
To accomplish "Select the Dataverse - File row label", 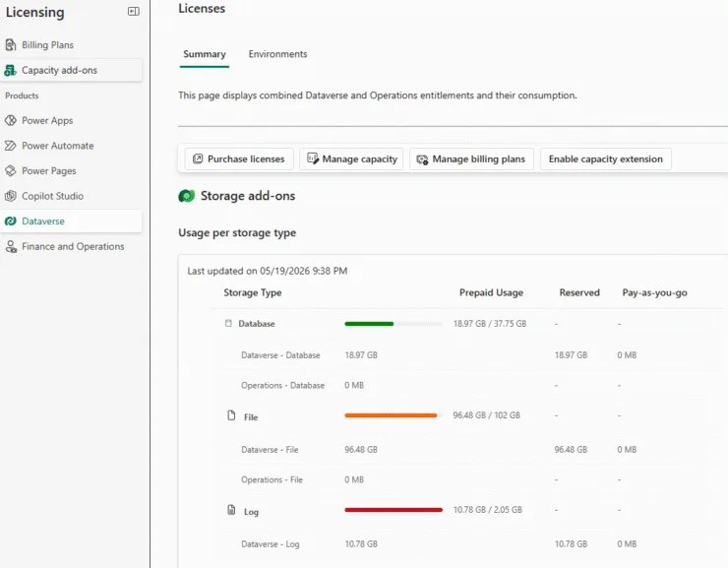I will (x=270, y=450).
